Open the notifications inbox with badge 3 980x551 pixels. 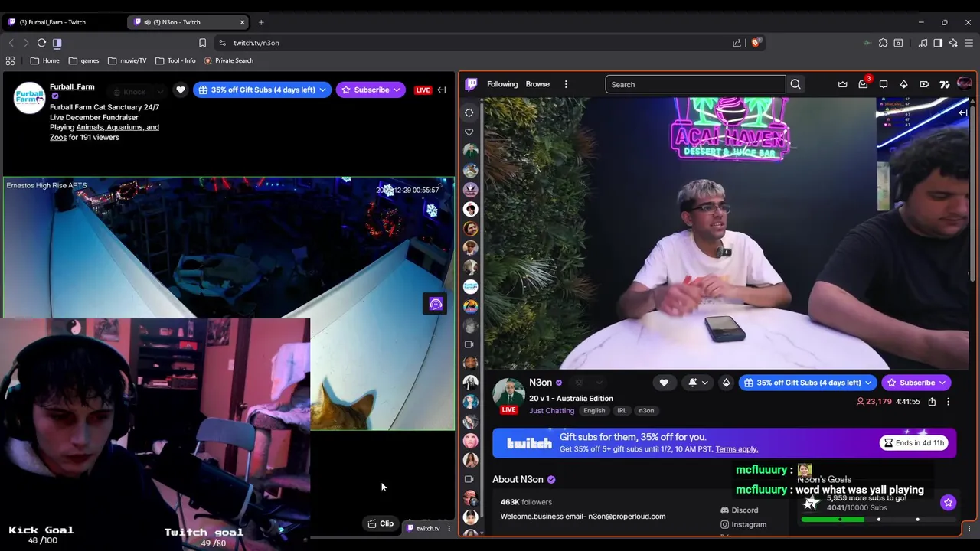click(863, 84)
